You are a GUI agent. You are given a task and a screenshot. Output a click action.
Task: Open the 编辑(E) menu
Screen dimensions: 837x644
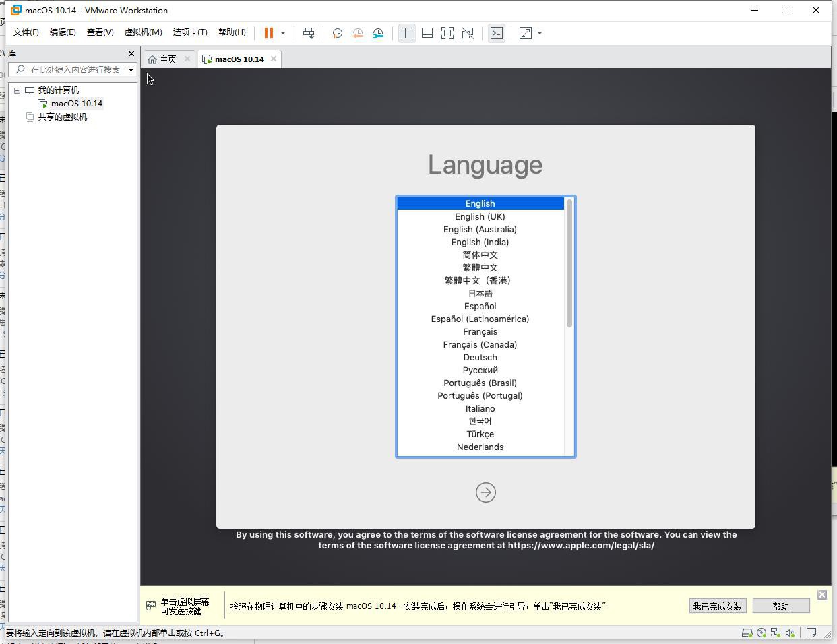click(x=63, y=32)
